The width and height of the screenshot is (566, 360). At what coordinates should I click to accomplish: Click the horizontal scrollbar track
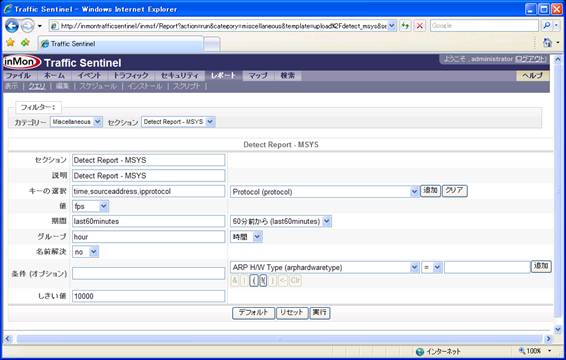coord(278,339)
